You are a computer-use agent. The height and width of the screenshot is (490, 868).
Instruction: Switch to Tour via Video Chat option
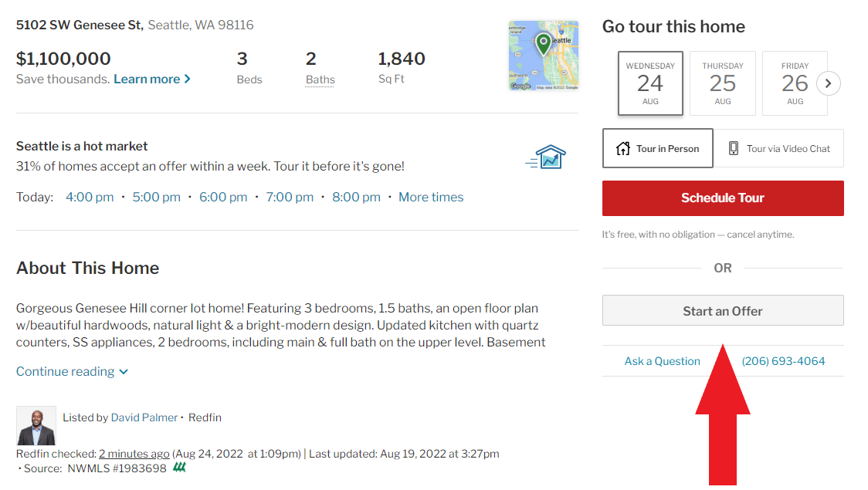[779, 148]
